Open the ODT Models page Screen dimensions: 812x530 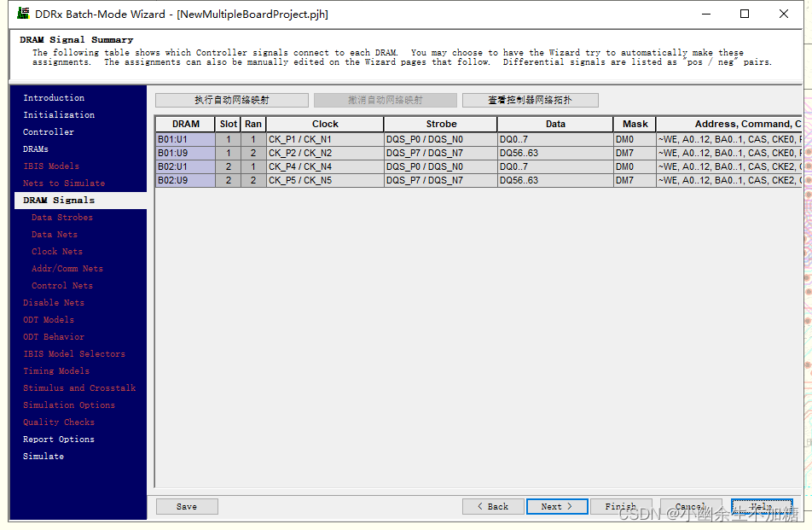(x=48, y=320)
